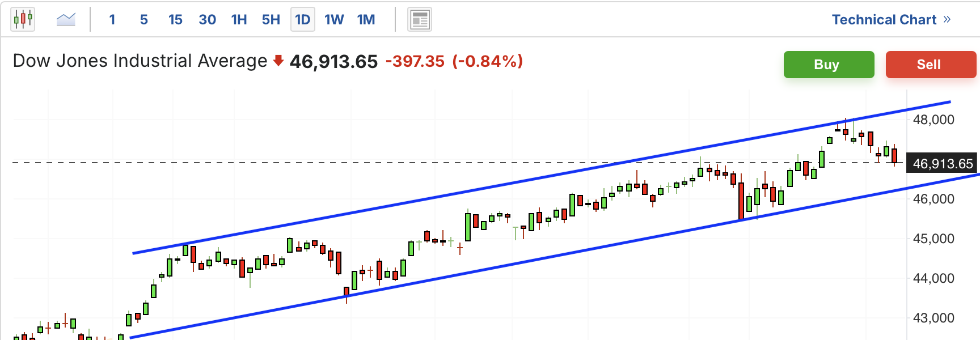Select the 1 minute interval
The width and height of the screenshot is (980, 340).
tap(112, 20)
